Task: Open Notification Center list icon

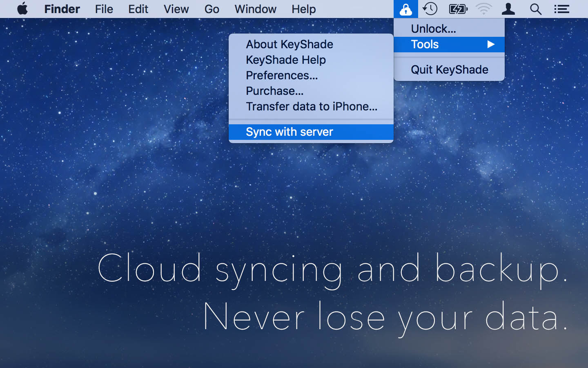Action: [x=562, y=9]
